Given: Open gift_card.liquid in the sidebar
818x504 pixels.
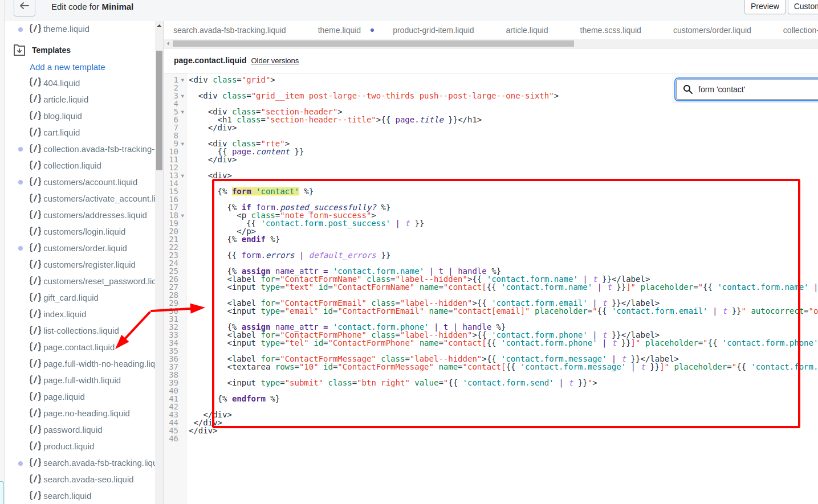Looking at the screenshot, I should point(71,297).
